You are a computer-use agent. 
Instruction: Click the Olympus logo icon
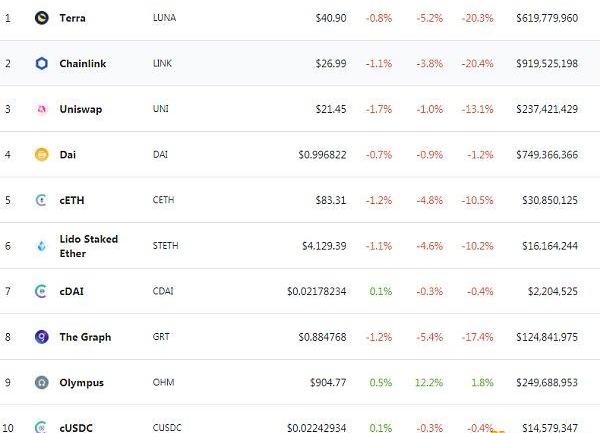[x=41, y=382]
